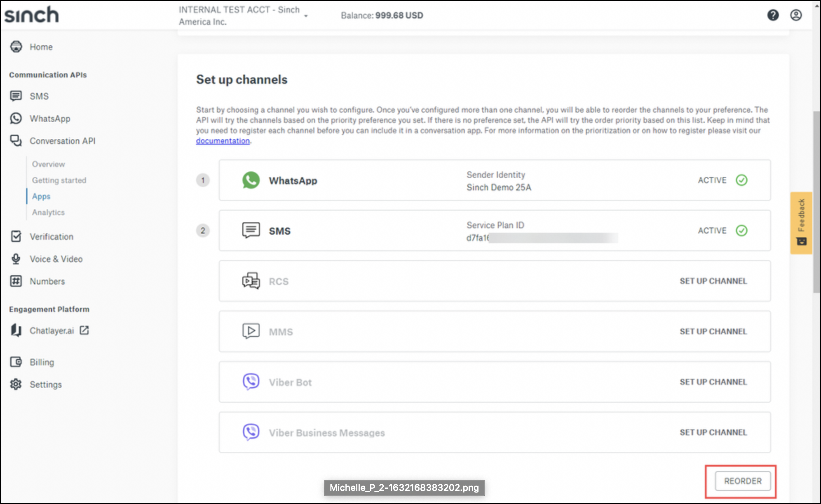
Task: Click the Voice & Video microphone icon
Action: point(16,259)
